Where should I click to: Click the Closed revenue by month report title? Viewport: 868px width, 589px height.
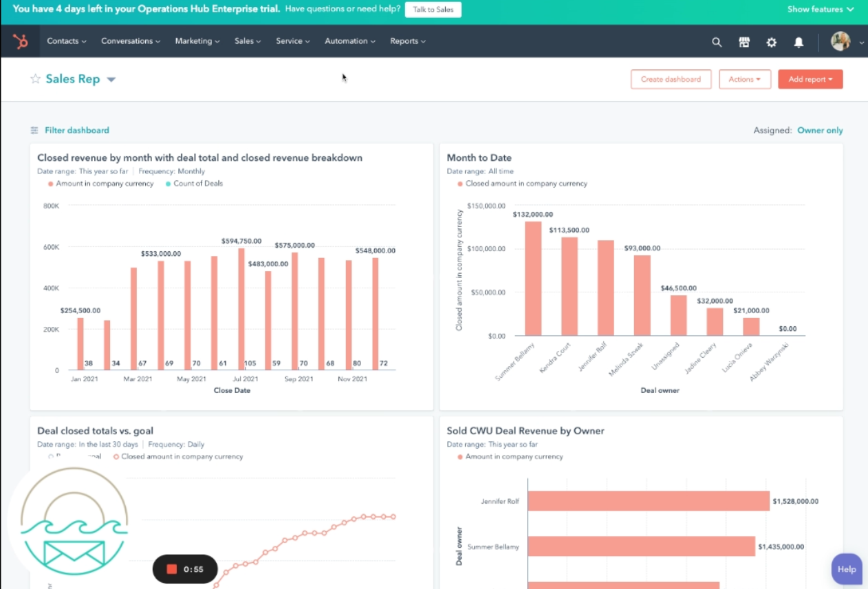coord(199,158)
